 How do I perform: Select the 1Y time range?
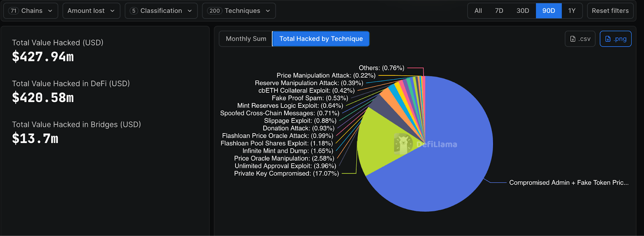(572, 11)
